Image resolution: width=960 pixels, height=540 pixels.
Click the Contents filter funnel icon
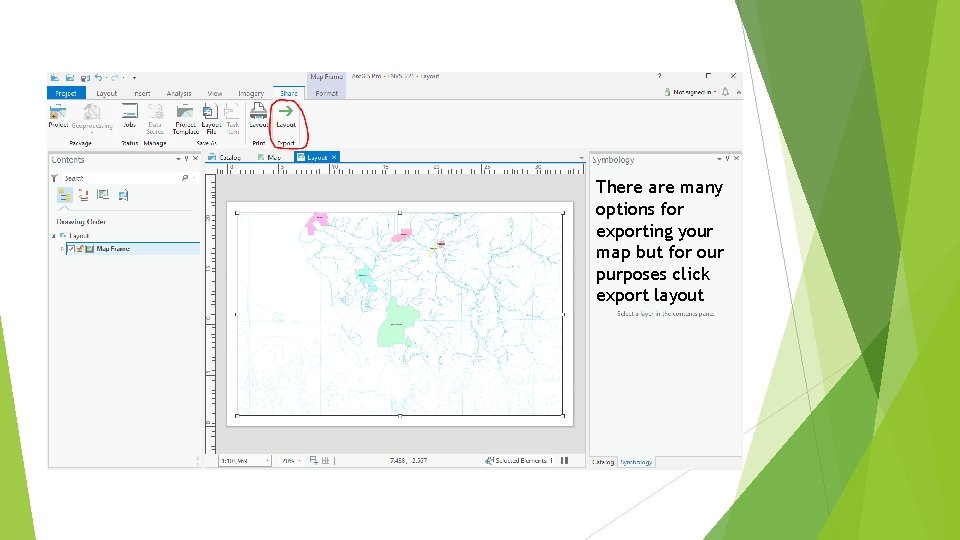coord(54,178)
